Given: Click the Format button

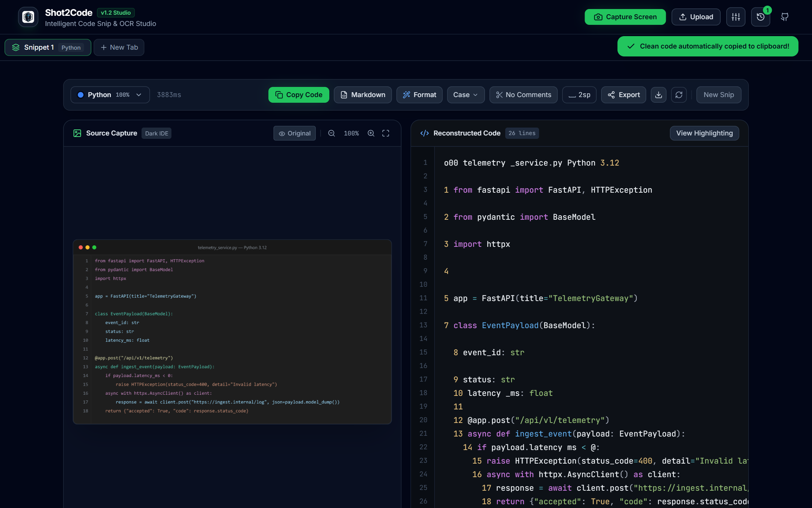Looking at the screenshot, I should pos(420,95).
